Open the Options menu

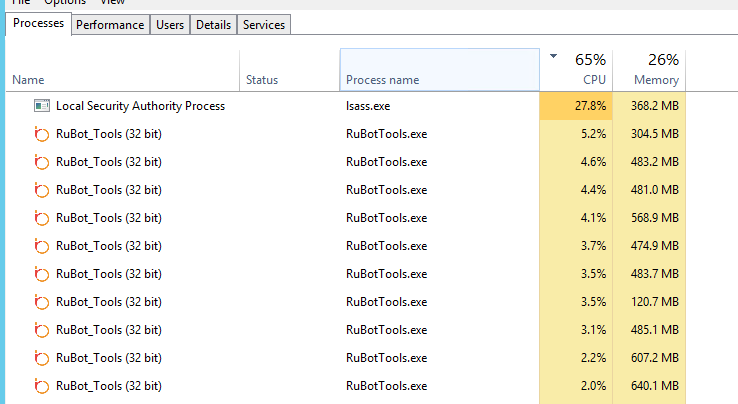pyautogui.click(x=66, y=3)
